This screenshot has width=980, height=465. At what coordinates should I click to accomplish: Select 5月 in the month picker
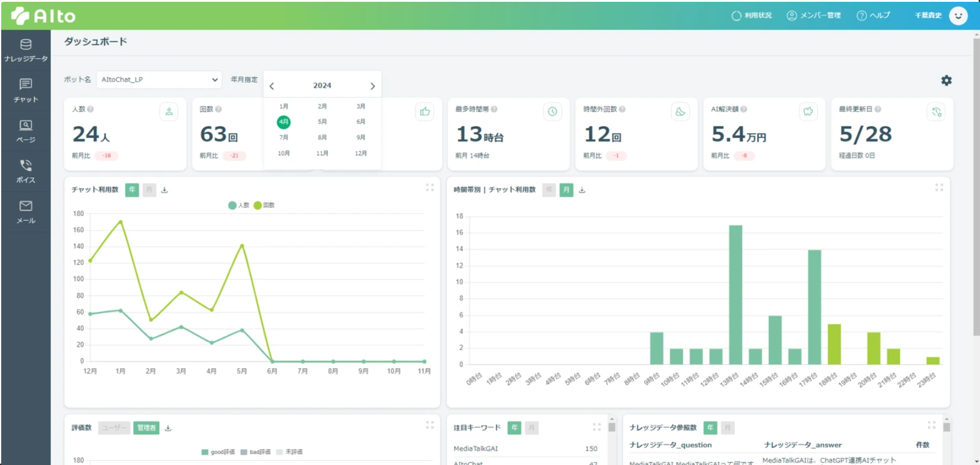(x=322, y=122)
